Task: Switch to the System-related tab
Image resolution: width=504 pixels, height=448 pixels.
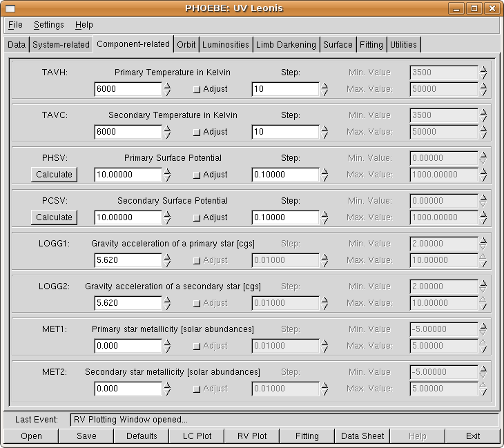Action: point(61,44)
